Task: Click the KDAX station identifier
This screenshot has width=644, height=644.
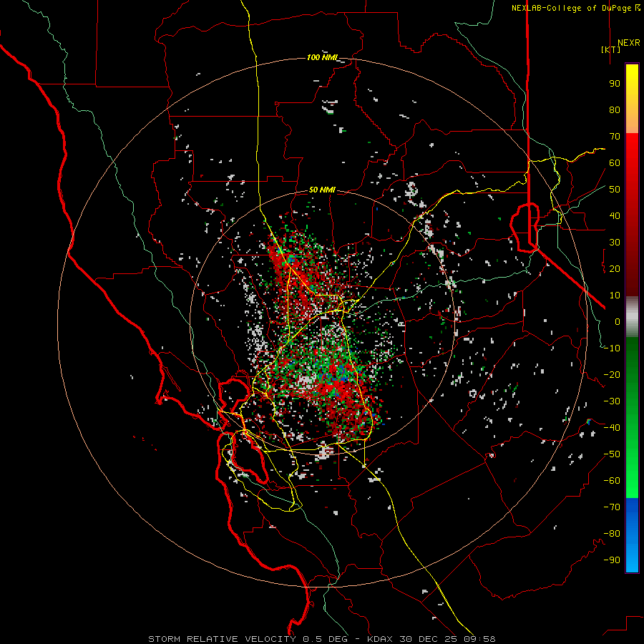Action: (x=379, y=639)
